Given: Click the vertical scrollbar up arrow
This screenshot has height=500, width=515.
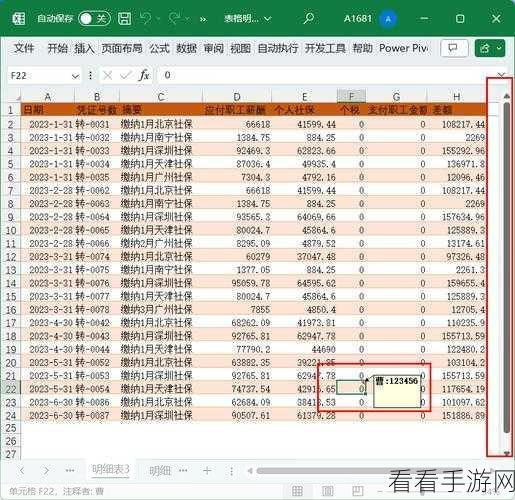Looking at the screenshot, I should click(507, 97).
